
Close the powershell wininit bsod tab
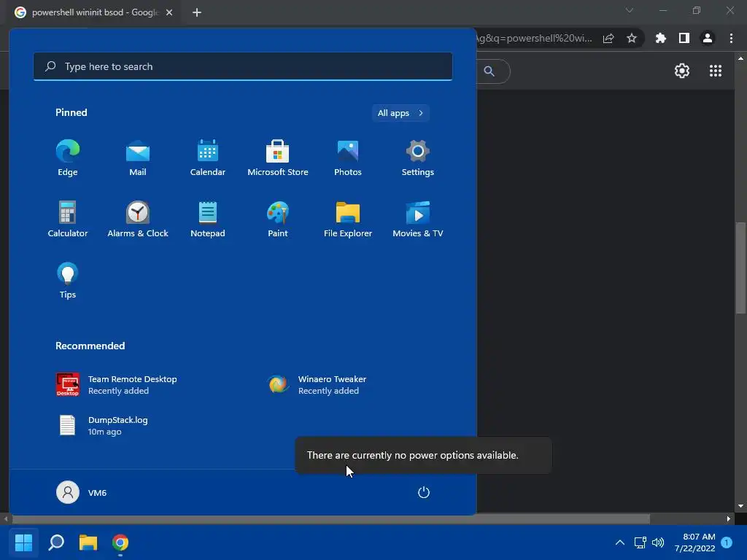169,12
